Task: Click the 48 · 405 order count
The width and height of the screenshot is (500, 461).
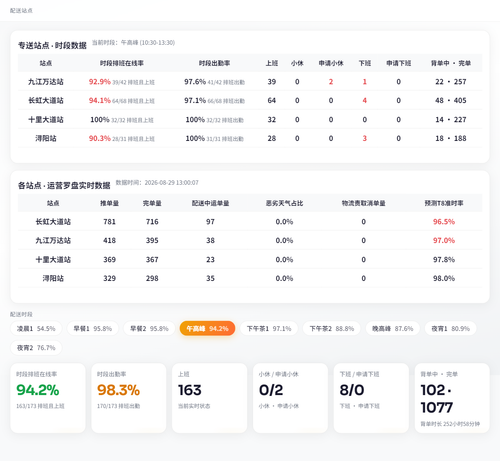Action: (x=451, y=100)
